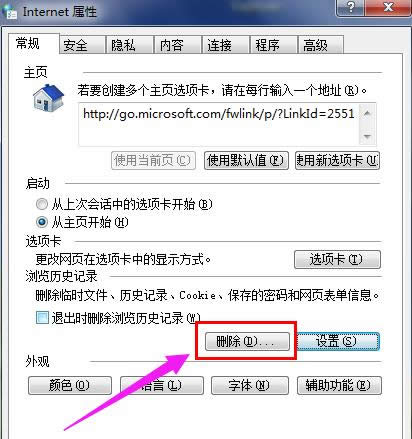Image resolution: width=412 pixels, height=439 pixels.
Task: Click the 辅助功能(E) button
Action: [x=339, y=386]
